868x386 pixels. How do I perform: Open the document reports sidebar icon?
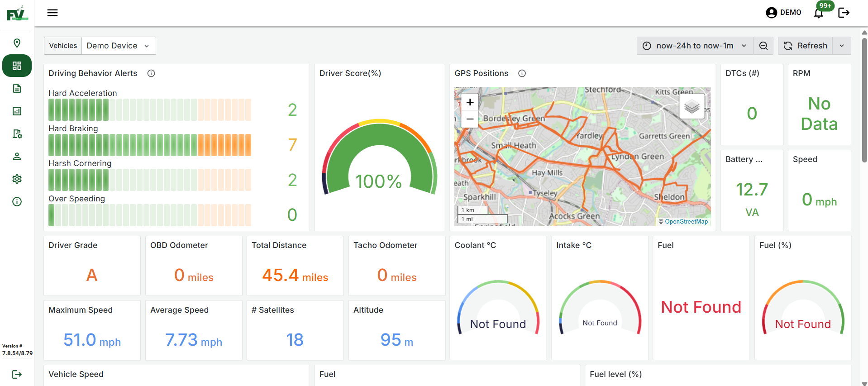pos(17,89)
